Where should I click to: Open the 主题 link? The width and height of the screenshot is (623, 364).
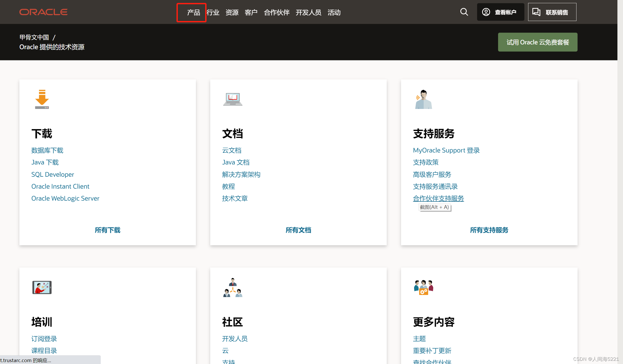(419, 339)
